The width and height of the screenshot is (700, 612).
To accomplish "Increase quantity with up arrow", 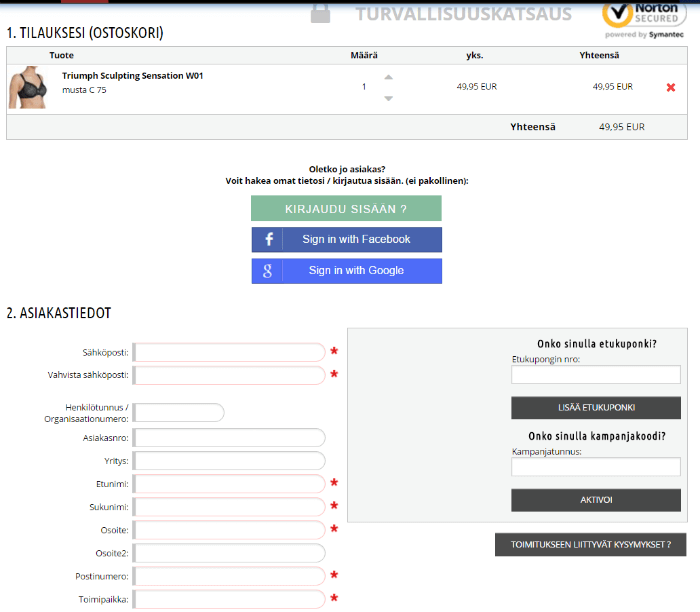I will click(x=389, y=77).
